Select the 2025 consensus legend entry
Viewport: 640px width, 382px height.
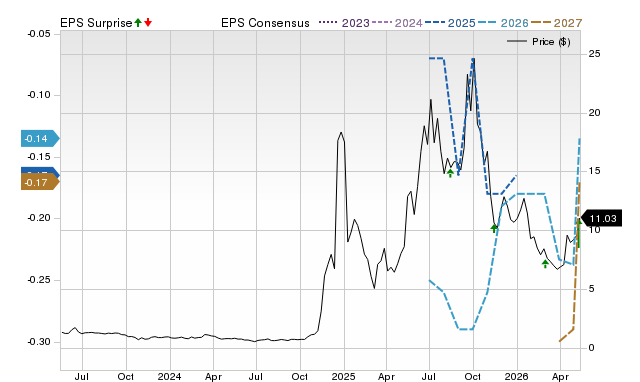click(x=450, y=23)
